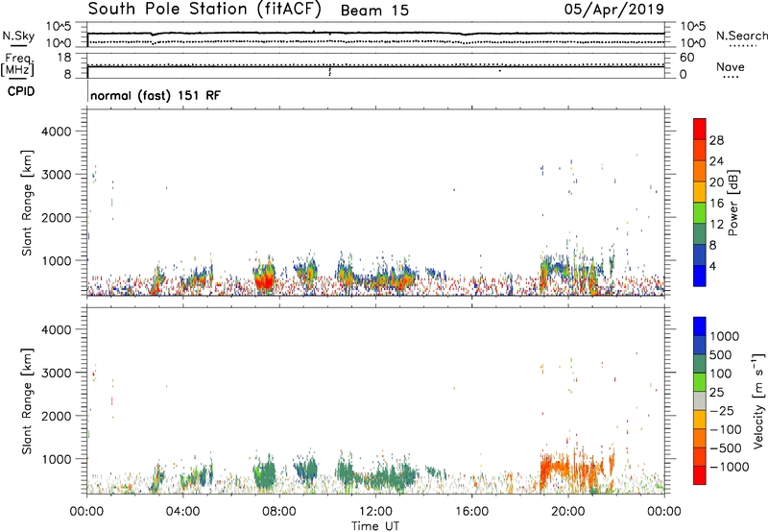The width and height of the screenshot is (768, 532).
Task: Click the 'Beam 15' label
Action: (374, 11)
